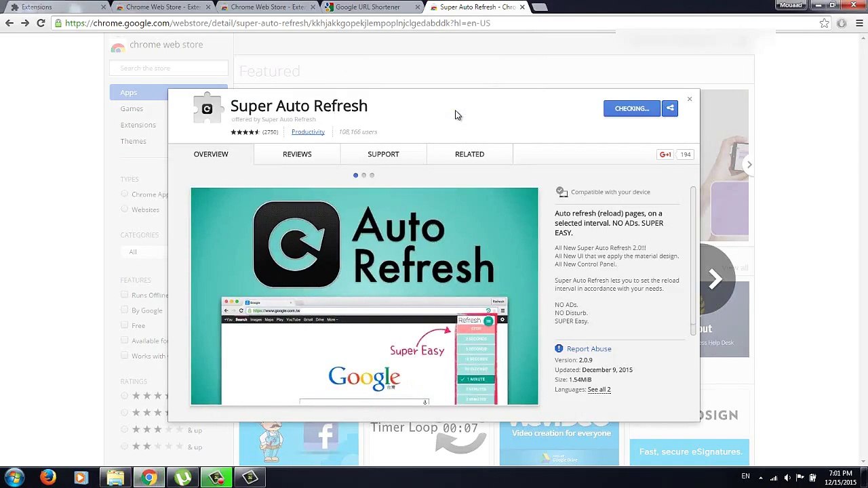
Task: Switch to the Overview tab
Action: tap(211, 154)
